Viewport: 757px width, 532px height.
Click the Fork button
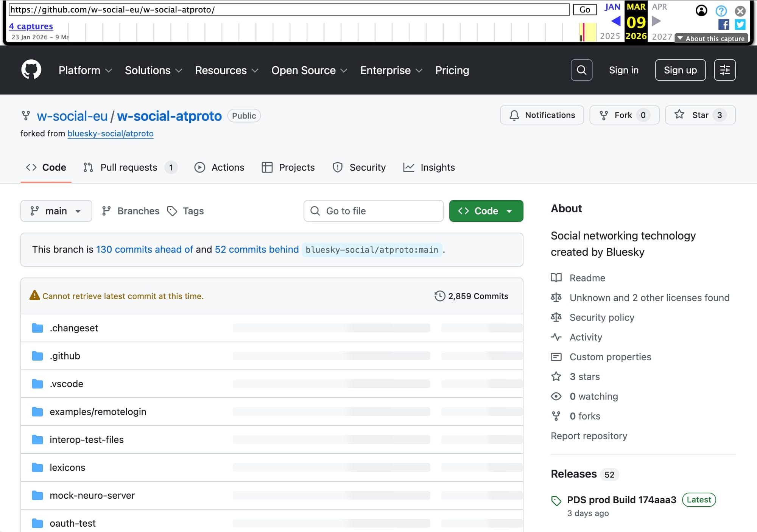tap(624, 115)
